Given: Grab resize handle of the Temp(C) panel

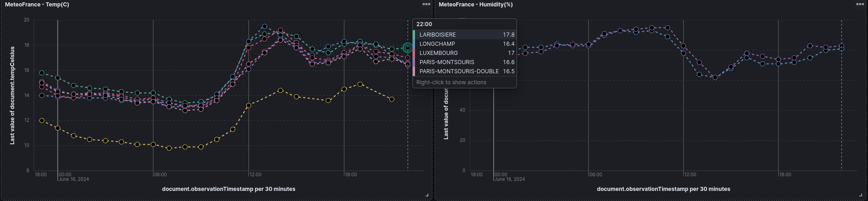Looking at the screenshot, I should pos(427,195).
